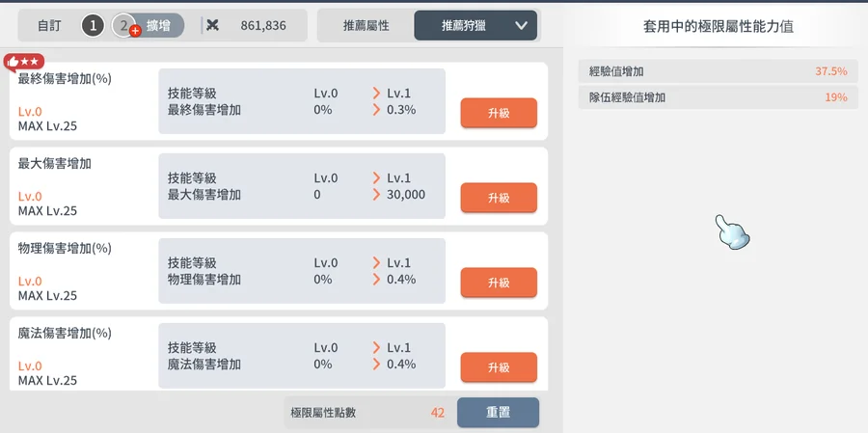The width and height of the screenshot is (868, 433).
Task: Click orange arrow beside 30,000 value
Action: coord(376,195)
